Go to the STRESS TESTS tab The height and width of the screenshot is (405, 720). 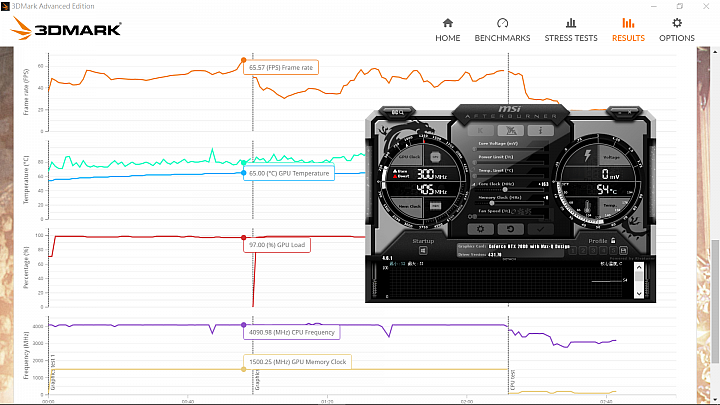(x=571, y=30)
